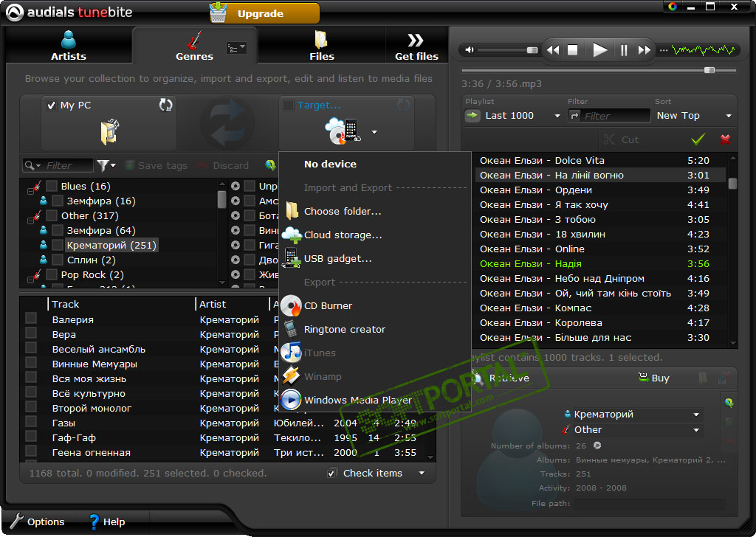Click the green checkmark icon
Screen dimensions: 756x537
[698, 139]
